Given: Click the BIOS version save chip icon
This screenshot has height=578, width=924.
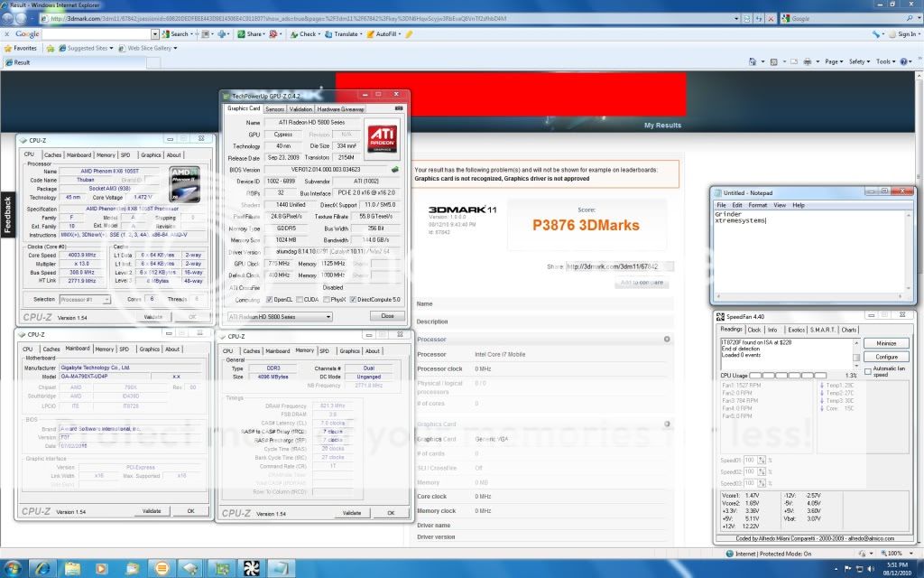Looking at the screenshot, I should click(394, 169).
